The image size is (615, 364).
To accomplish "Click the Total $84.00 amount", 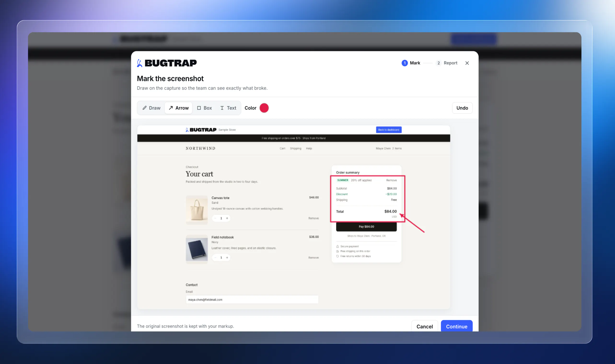I will click(390, 211).
